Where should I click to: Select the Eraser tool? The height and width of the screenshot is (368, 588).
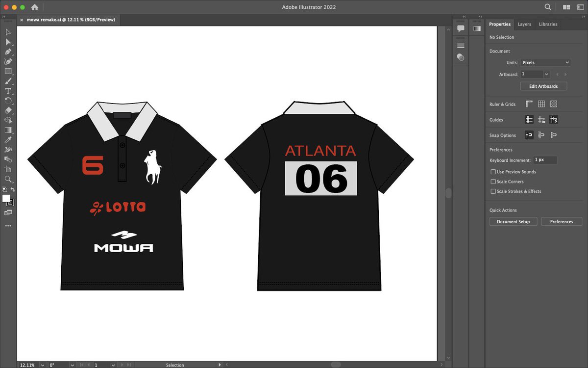8,110
